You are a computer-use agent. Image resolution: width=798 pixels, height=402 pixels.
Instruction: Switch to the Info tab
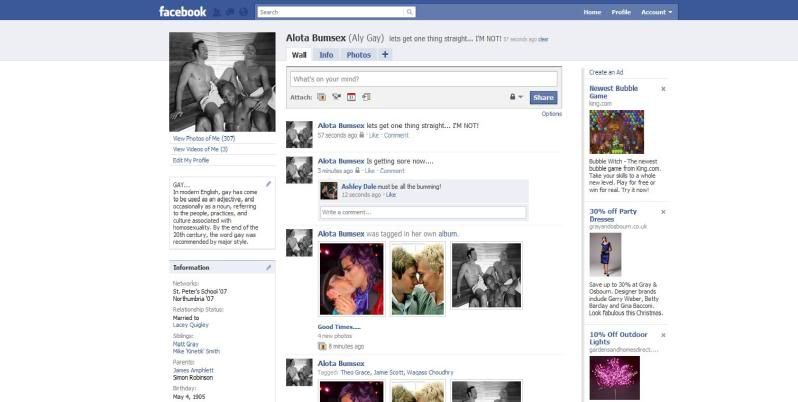326,55
